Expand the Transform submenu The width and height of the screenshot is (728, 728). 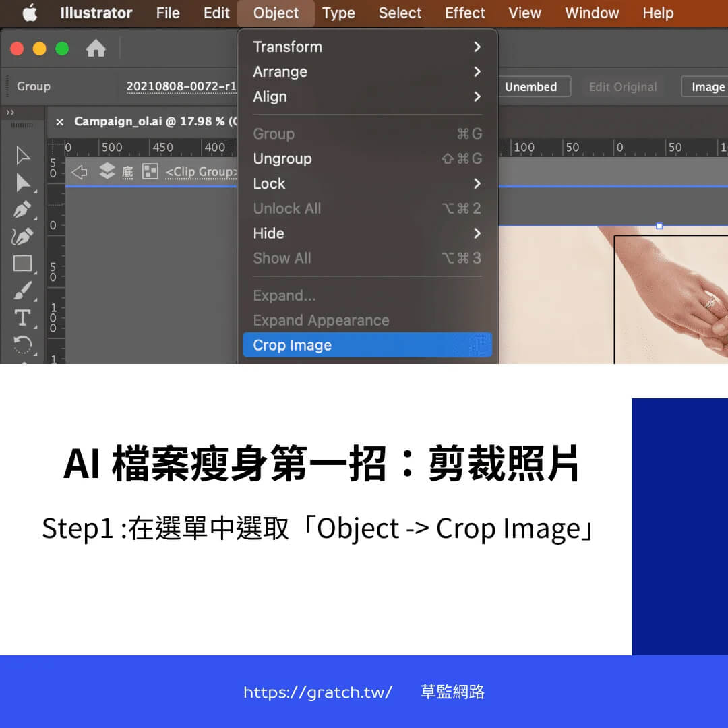[x=367, y=47]
